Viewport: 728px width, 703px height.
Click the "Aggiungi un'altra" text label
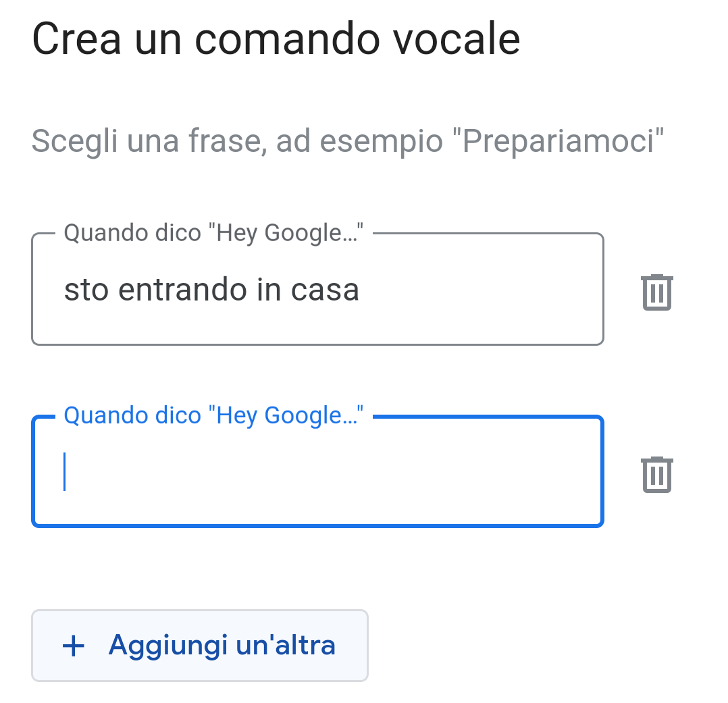222,646
